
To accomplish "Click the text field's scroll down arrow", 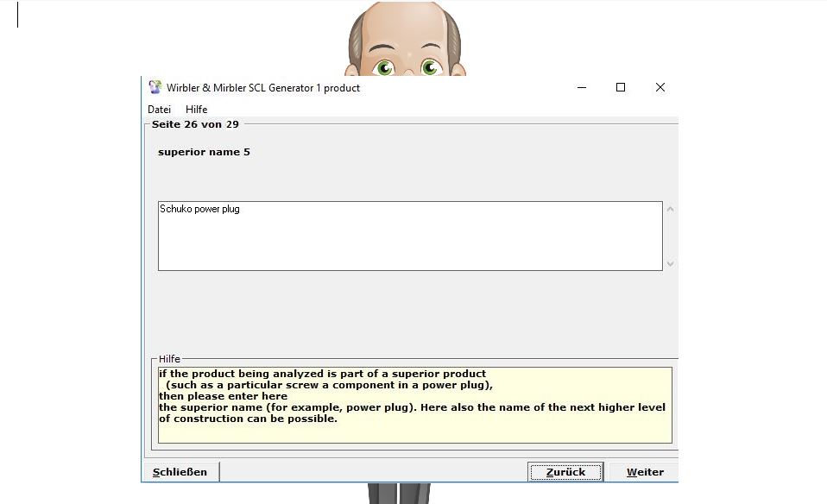I will tap(670, 263).
